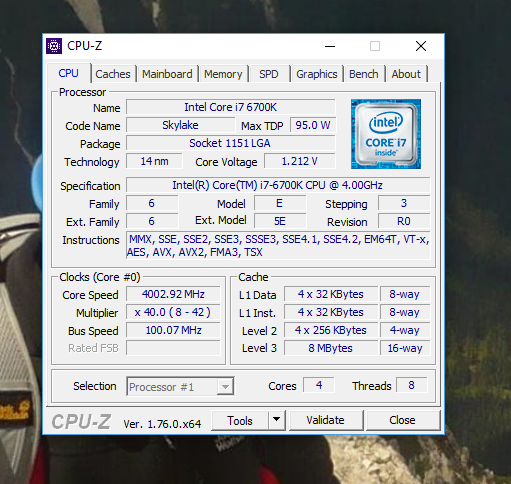Click the Model value E

click(280, 203)
